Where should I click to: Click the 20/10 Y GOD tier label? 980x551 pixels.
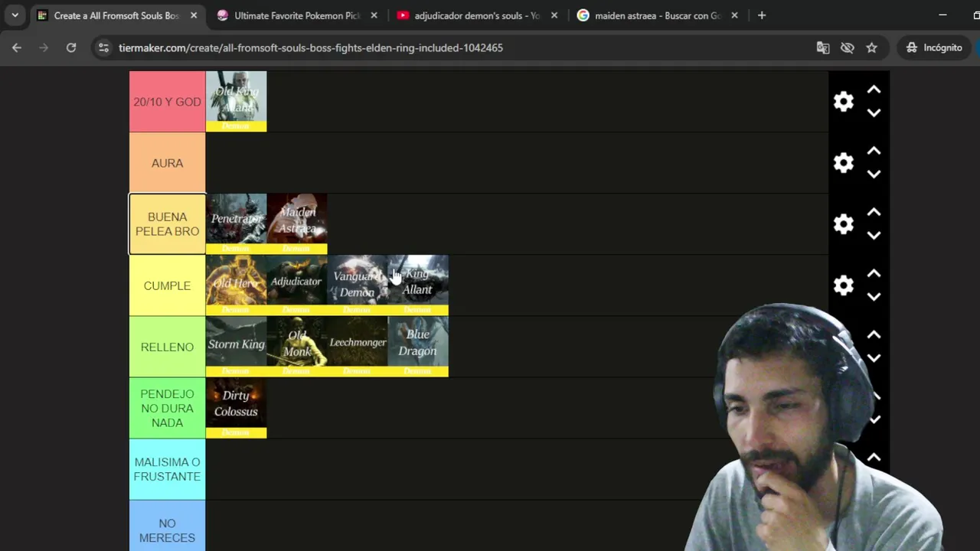pyautogui.click(x=167, y=102)
